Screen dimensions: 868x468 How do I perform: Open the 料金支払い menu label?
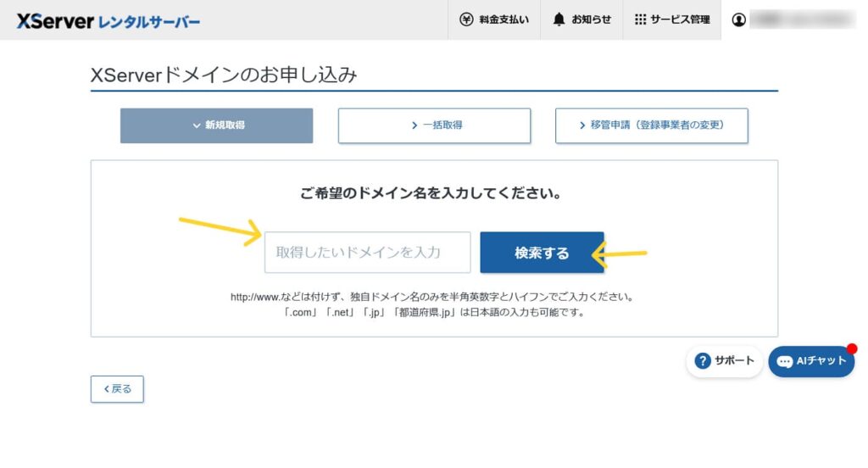(504, 19)
